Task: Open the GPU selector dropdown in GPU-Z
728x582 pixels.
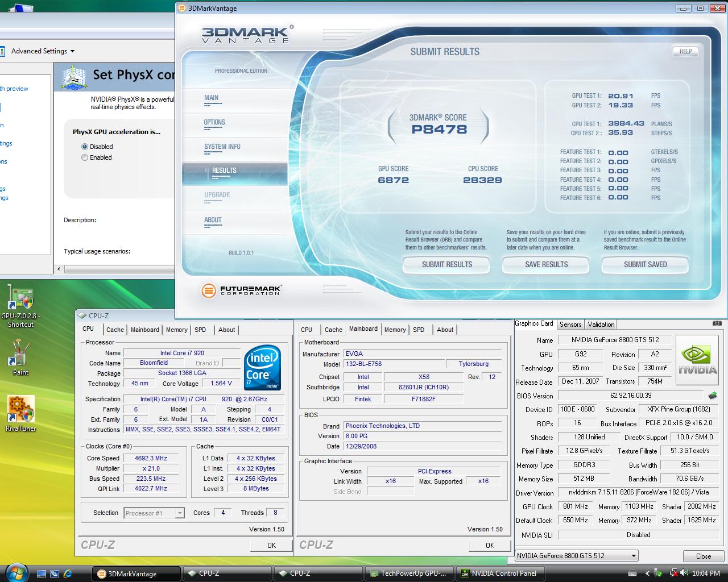Action: pyautogui.click(x=577, y=556)
